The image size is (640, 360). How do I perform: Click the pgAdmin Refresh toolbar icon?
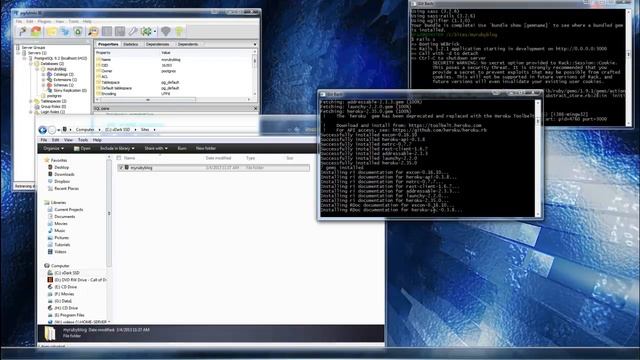36,31
